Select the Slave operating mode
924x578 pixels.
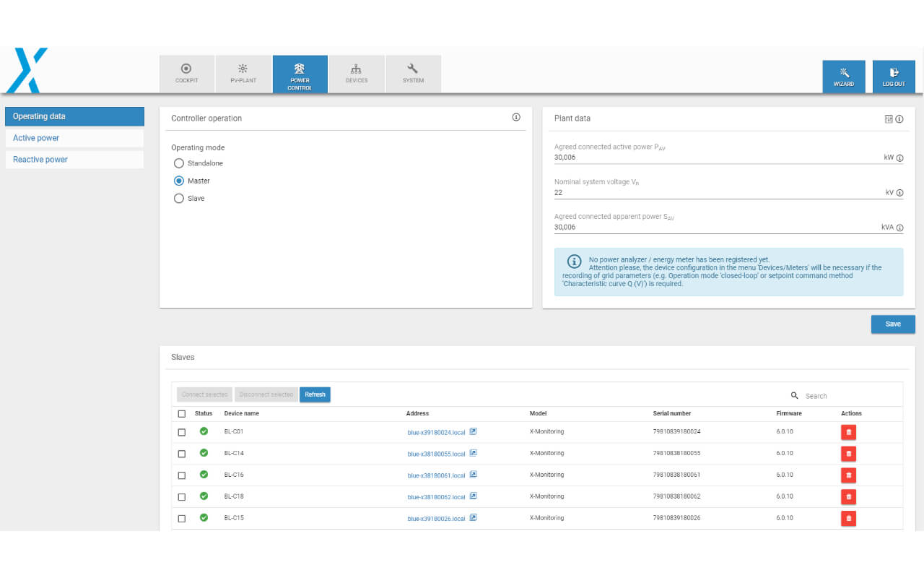(179, 198)
